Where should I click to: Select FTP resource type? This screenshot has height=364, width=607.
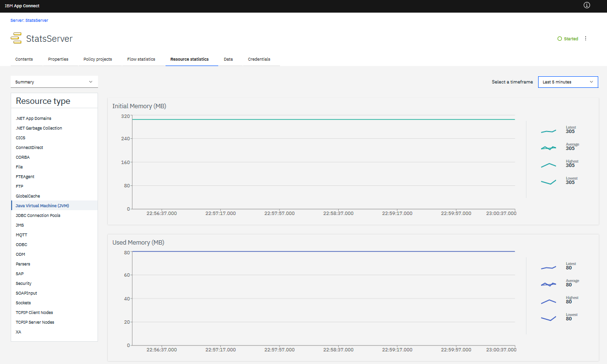54,186
